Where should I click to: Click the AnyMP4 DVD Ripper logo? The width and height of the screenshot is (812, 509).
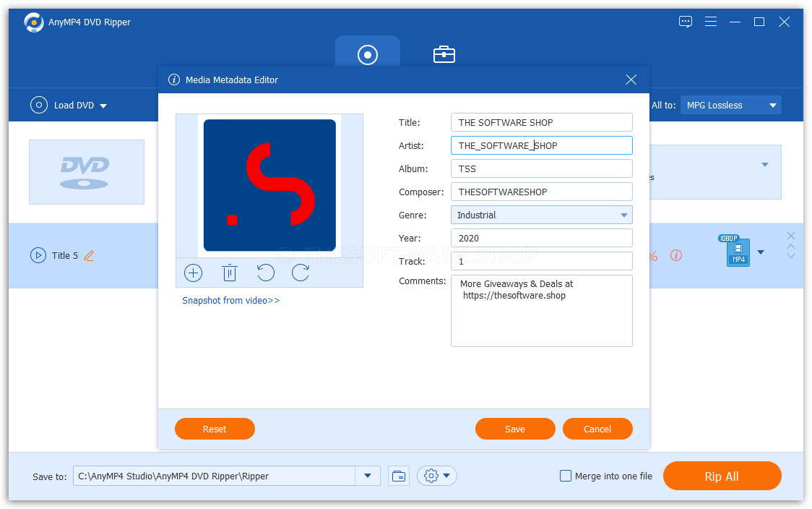[34, 22]
